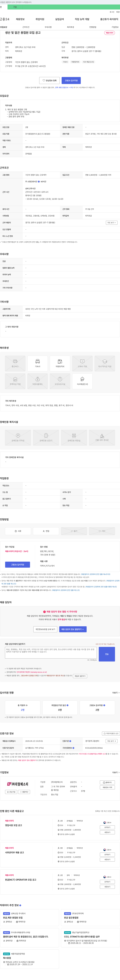Open 더보기 next to 입사지원 현황

[x=116, y=693]
